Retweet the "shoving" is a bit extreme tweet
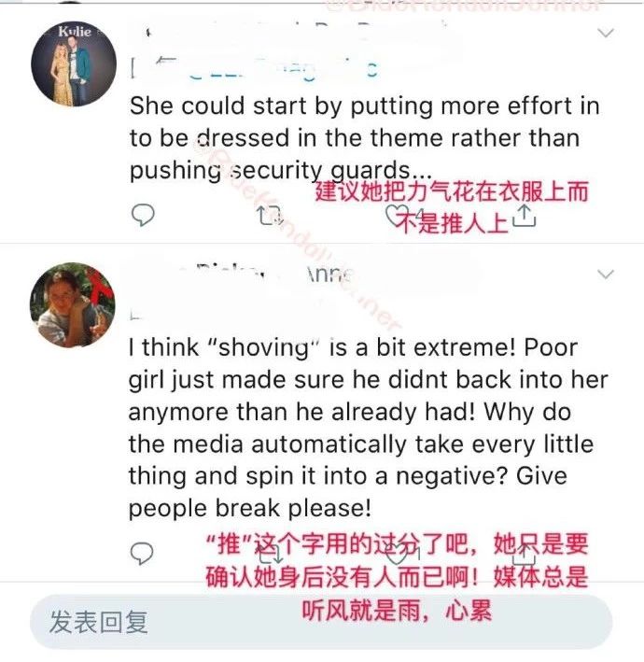644x662 pixels. click(x=271, y=554)
